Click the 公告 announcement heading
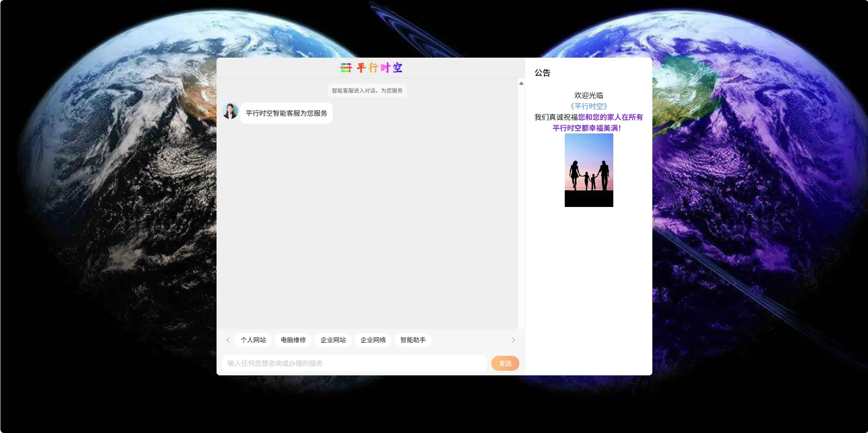 click(x=542, y=73)
